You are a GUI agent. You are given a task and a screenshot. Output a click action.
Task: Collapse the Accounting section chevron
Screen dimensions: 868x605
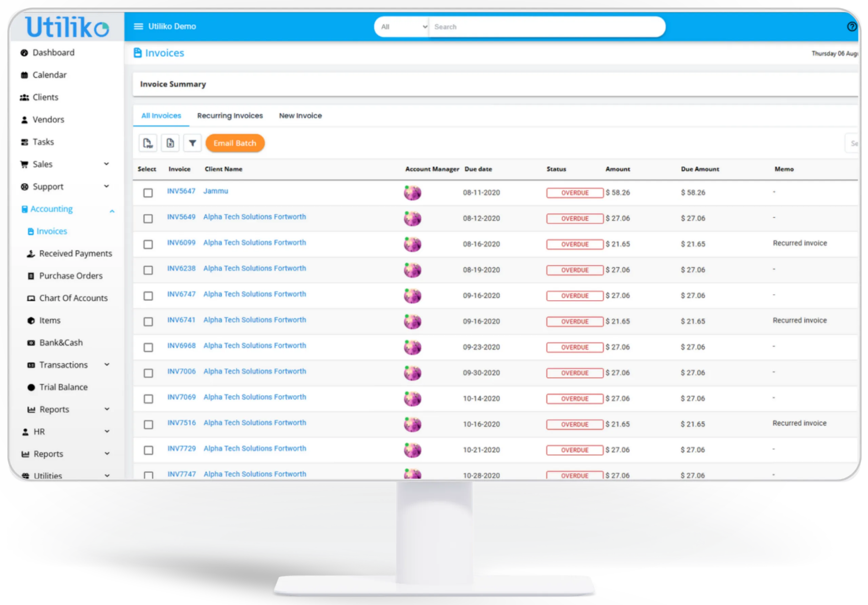pyautogui.click(x=112, y=211)
